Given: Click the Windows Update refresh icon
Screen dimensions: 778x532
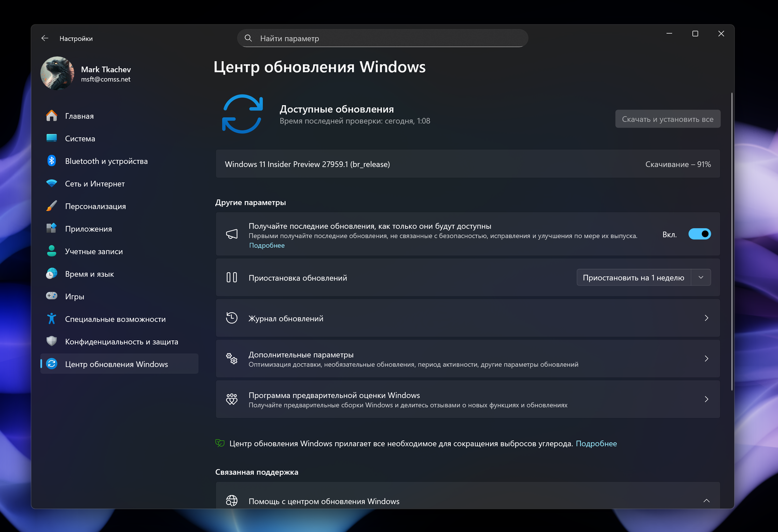Looking at the screenshot, I should tap(242, 114).
